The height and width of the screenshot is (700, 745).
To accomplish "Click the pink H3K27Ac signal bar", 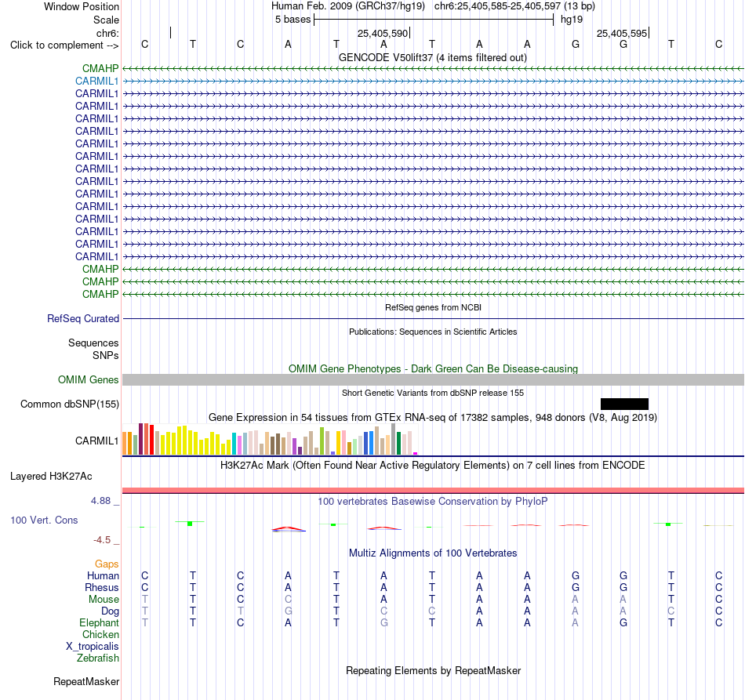I will click(434, 490).
